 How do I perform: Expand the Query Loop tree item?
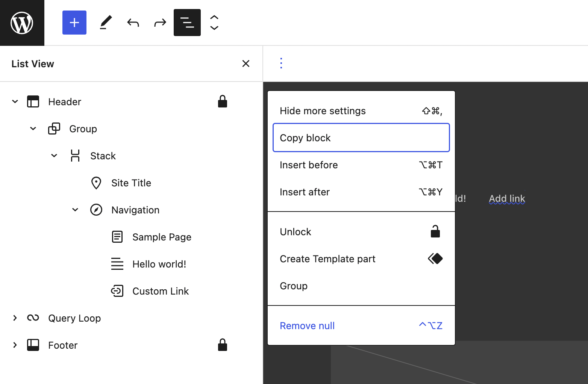pos(15,318)
